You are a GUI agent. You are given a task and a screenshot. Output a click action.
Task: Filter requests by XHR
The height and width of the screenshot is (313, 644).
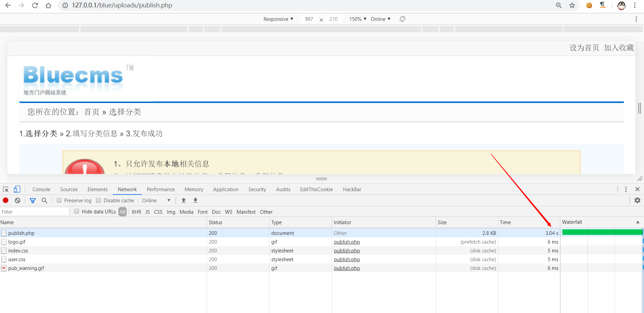click(x=136, y=212)
